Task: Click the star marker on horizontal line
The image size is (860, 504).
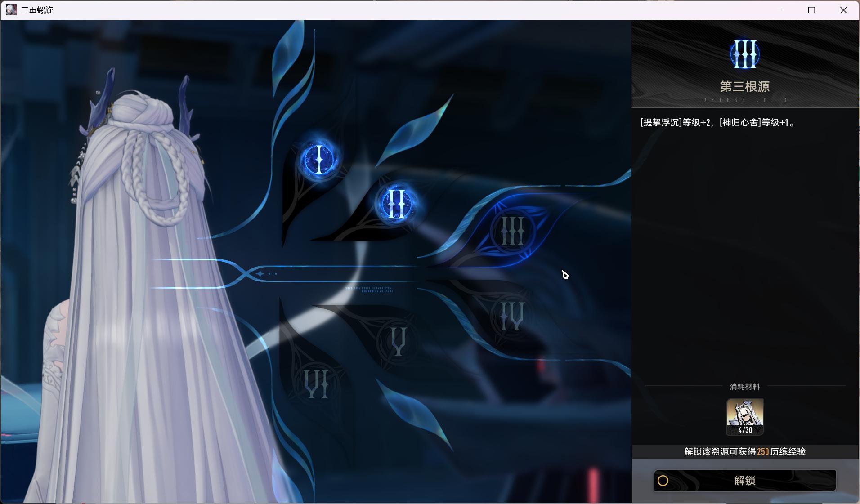Action: point(260,273)
